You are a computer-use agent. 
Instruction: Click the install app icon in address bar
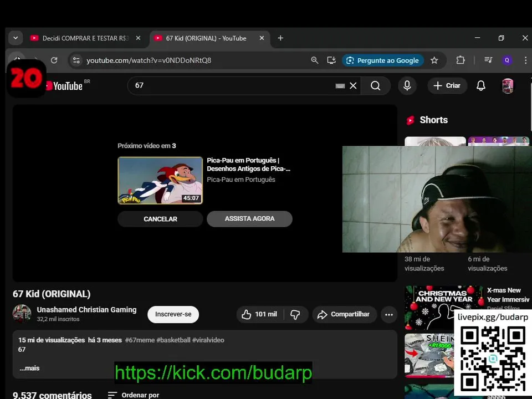[331, 60]
